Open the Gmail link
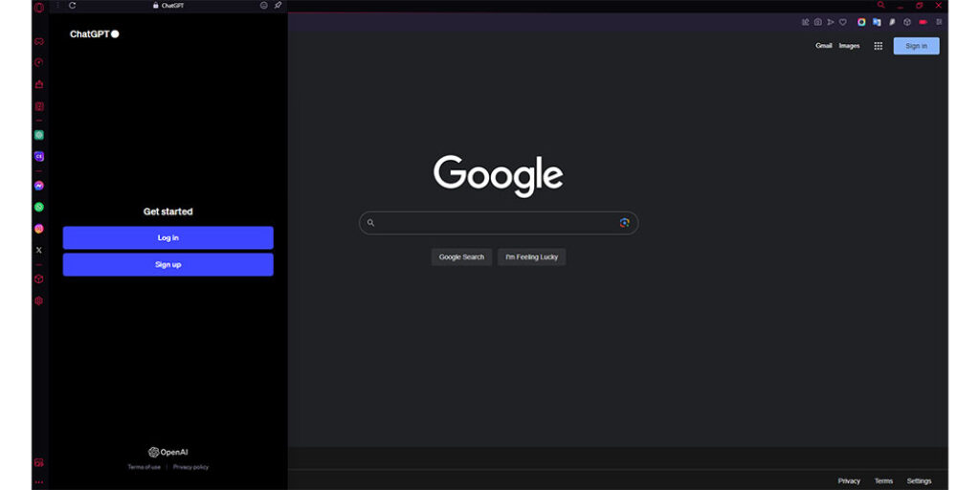This screenshot has width=980, height=490. [x=824, y=46]
